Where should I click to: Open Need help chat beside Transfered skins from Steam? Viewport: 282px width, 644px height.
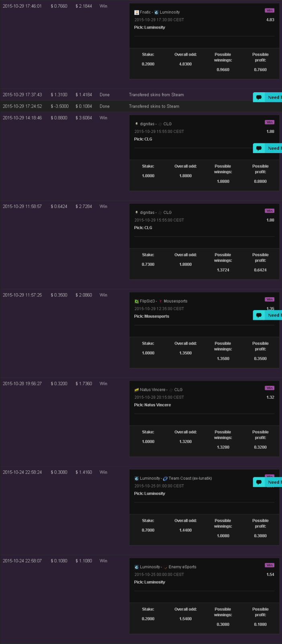268,97
